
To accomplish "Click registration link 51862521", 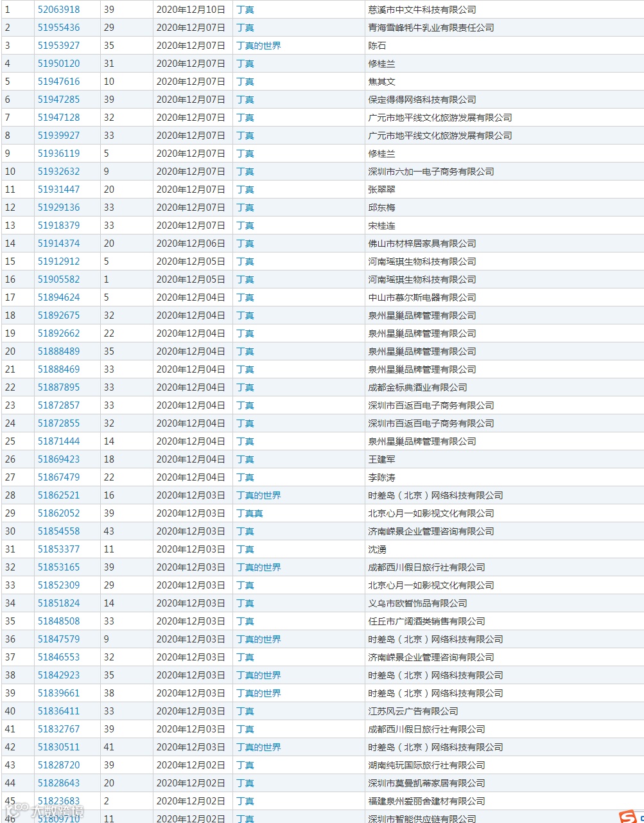I will 59,495.
